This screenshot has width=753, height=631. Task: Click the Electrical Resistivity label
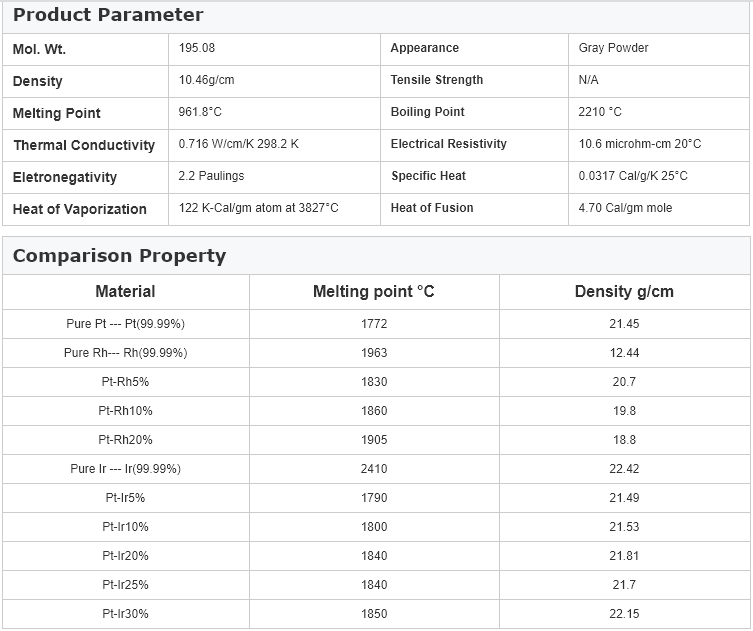[x=448, y=144]
